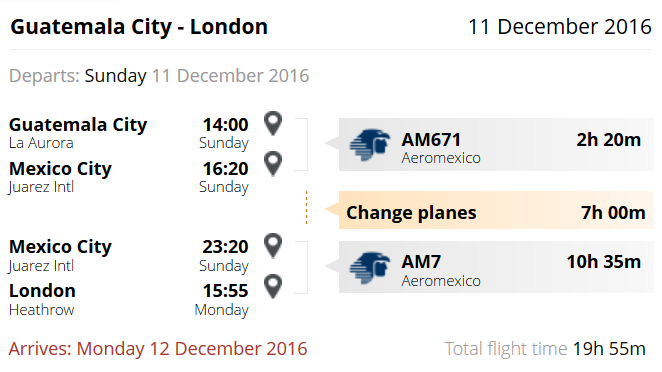
Task: Click the Arrives Monday 12 December text
Action: click(x=158, y=349)
